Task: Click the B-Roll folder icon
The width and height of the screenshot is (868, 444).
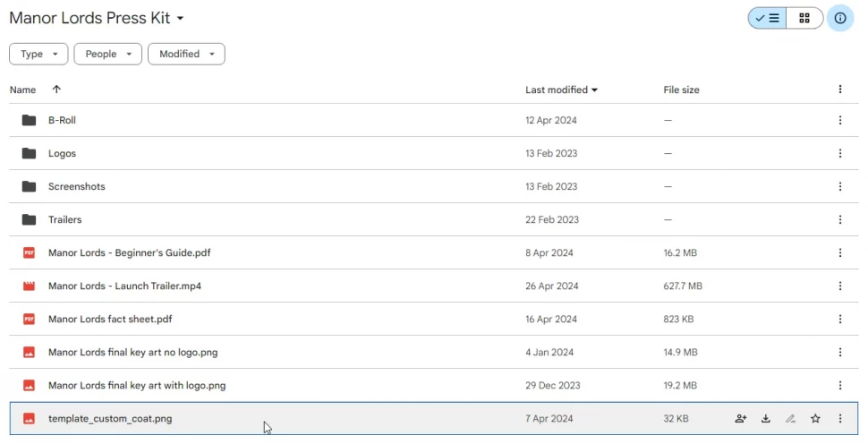Action: point(29,120)
